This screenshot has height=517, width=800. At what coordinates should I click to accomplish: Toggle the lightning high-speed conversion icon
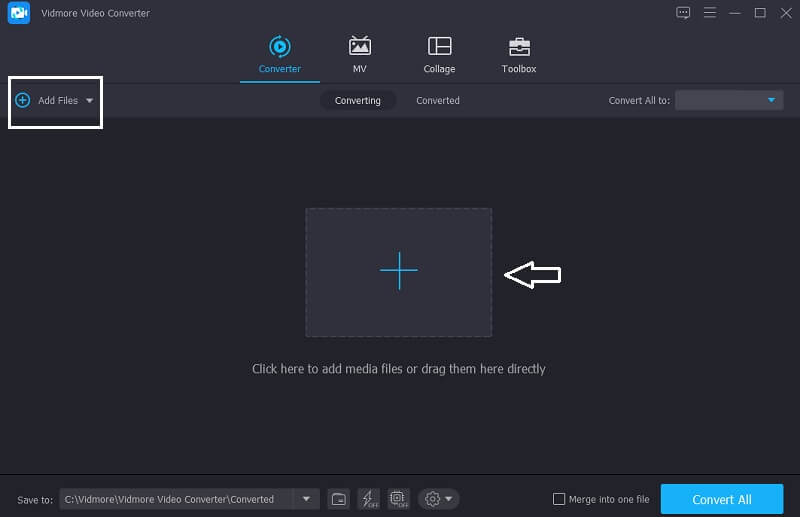click(x=367, y=499)
